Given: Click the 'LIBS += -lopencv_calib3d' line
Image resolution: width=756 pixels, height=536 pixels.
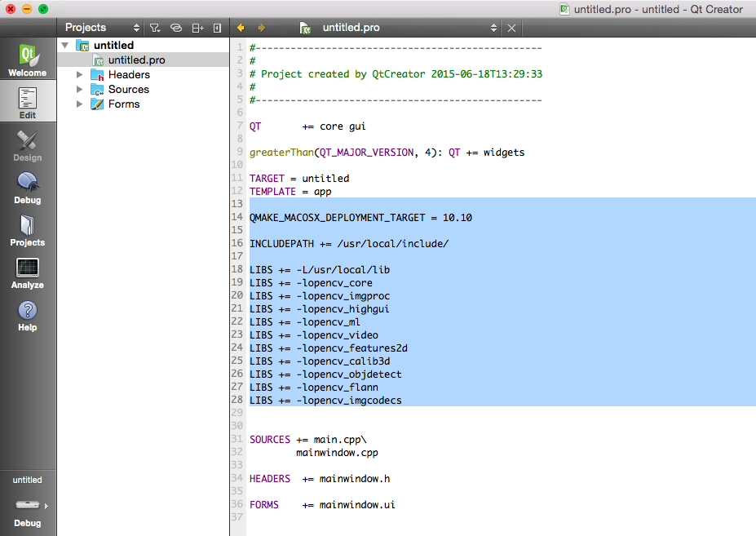Looking at the screenshot, I should pos(320,361).
